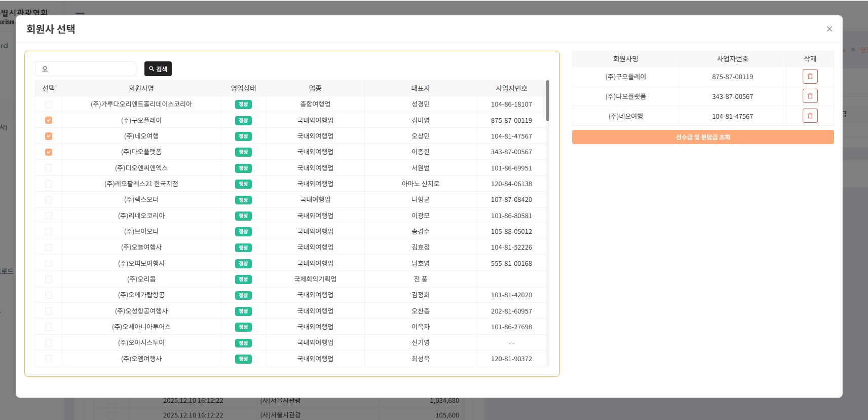Uncheck the (주)구오플레이 checkbox
The image size is (868, 420).
tap(49, 120)
